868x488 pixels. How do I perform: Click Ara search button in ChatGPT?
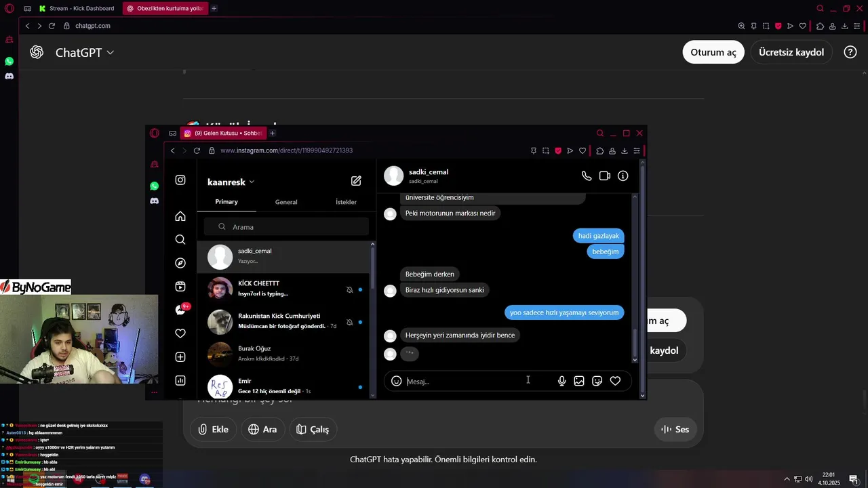pos(262,429)
